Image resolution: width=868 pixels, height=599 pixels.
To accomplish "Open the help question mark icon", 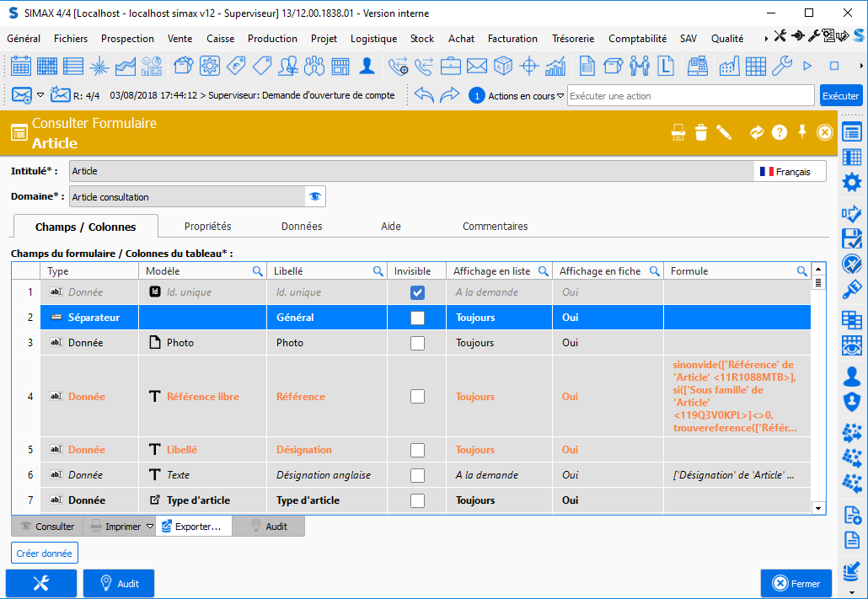I will pyautogui.click(x=780, y=132).
